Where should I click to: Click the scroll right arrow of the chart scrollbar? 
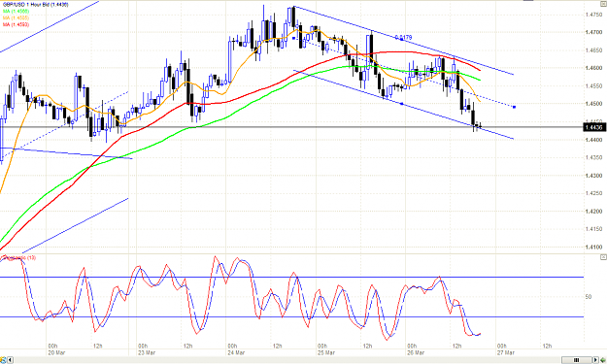click(596, 360)
